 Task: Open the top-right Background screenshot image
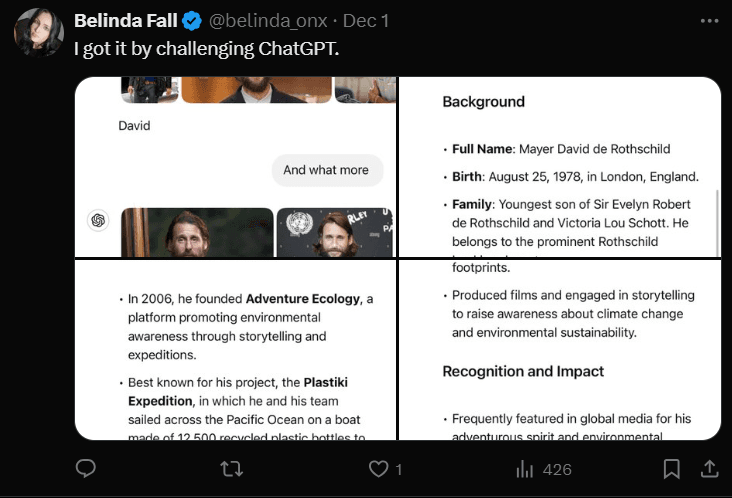click(x=560, y=166)
